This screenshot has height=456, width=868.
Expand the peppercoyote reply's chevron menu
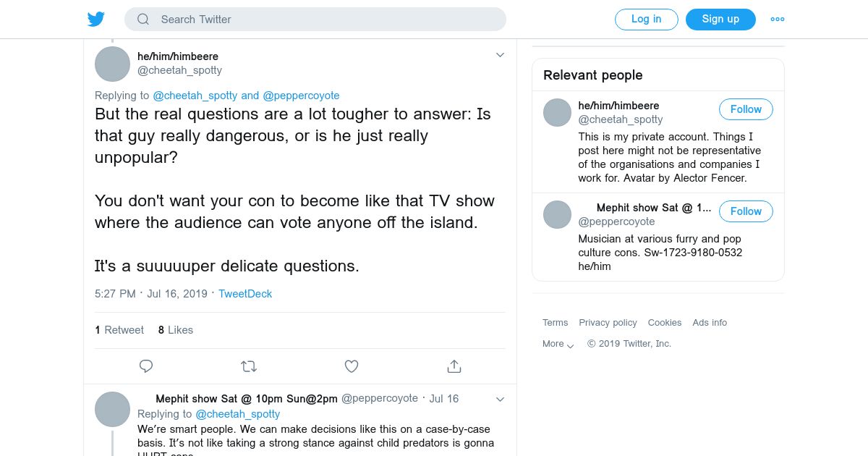pyautogui.click(x=500, y=399)
